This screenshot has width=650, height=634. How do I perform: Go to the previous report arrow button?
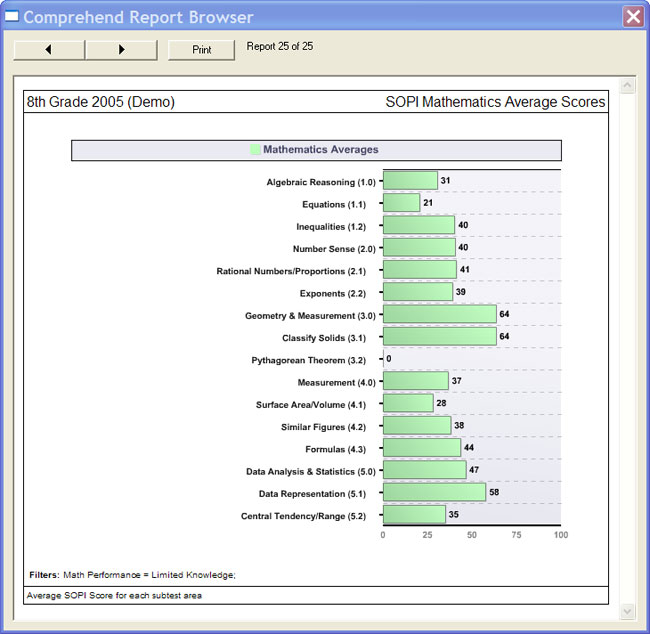pos(49,50)
